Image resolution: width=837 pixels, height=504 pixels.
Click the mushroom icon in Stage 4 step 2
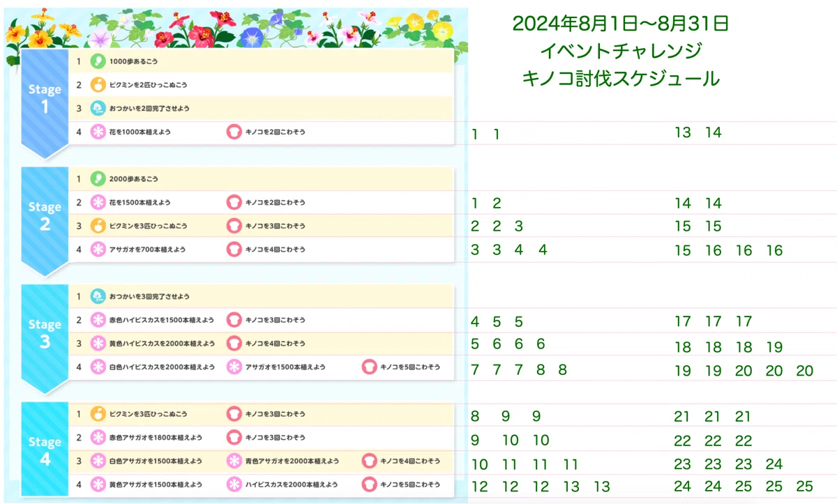point(234,438)
